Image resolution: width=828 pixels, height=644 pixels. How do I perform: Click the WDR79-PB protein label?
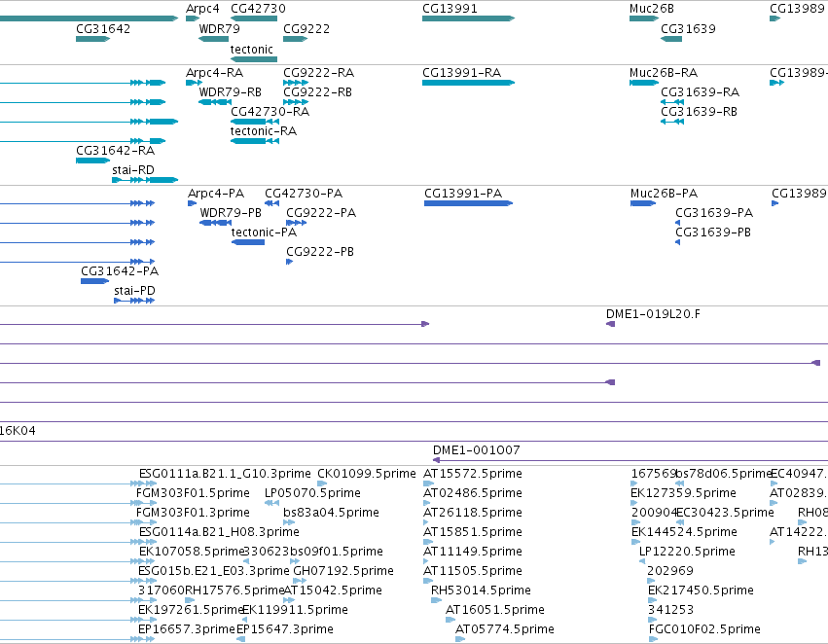click(231, 213)
